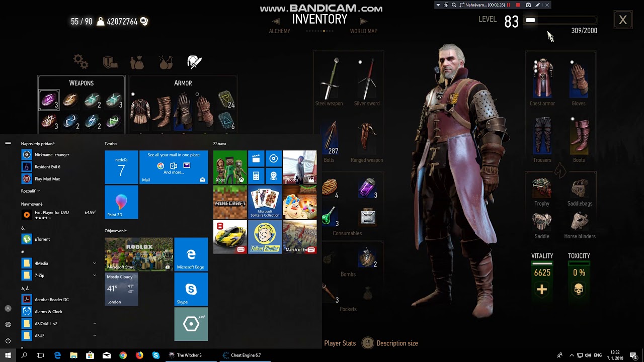This screenshot has width=644, height=362.
Task: Launch Nickname changer from Start menu
Action: point(59,154)
